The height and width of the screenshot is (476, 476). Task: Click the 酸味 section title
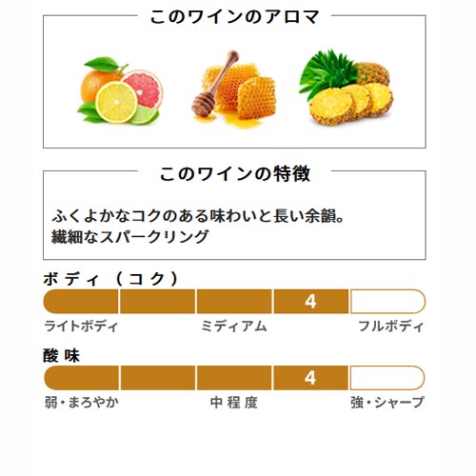pos(61,356)
